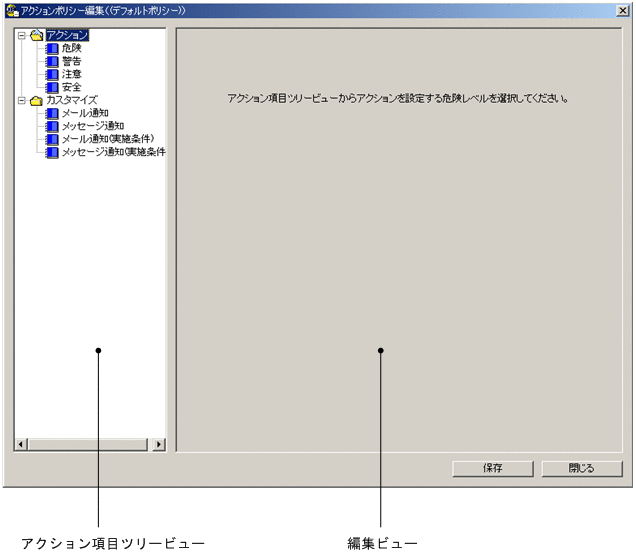Open the メッセージ通知(実施条件) item
The height and width of the screenshot is (556, 636).
tap(114, 152)
